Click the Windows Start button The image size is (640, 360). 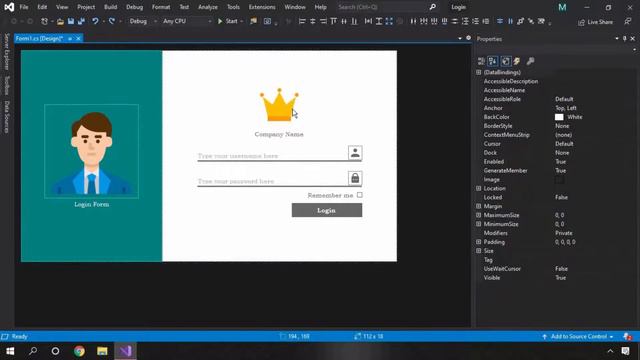coord(10,351)
